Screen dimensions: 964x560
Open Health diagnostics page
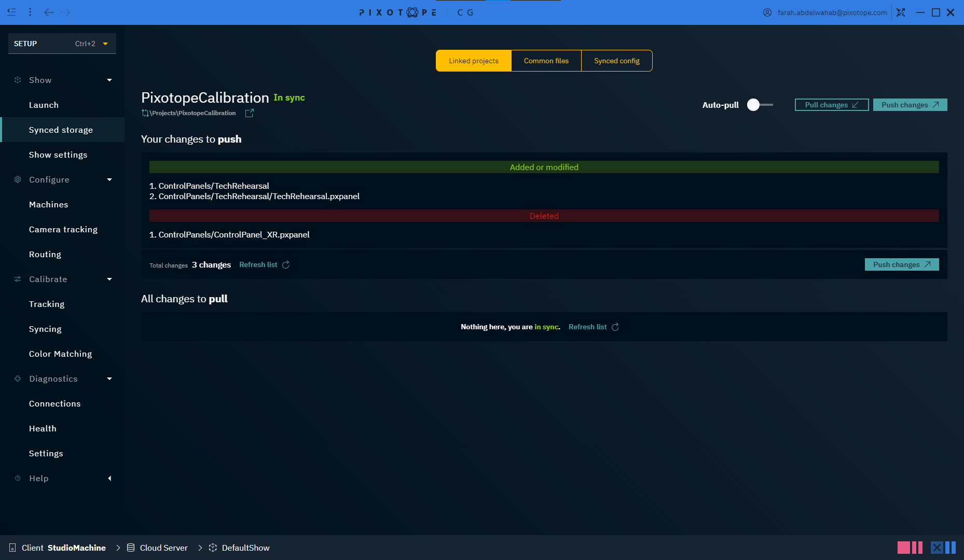(x=62, y=428)
